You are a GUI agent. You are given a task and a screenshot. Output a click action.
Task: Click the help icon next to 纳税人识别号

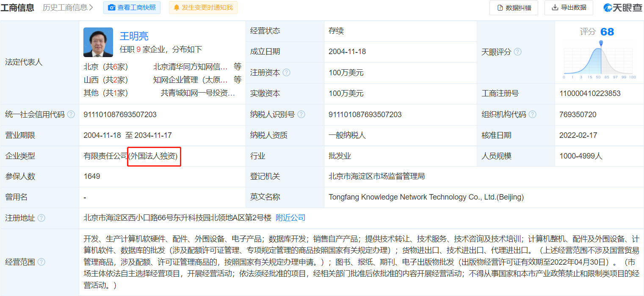point(301,114)
